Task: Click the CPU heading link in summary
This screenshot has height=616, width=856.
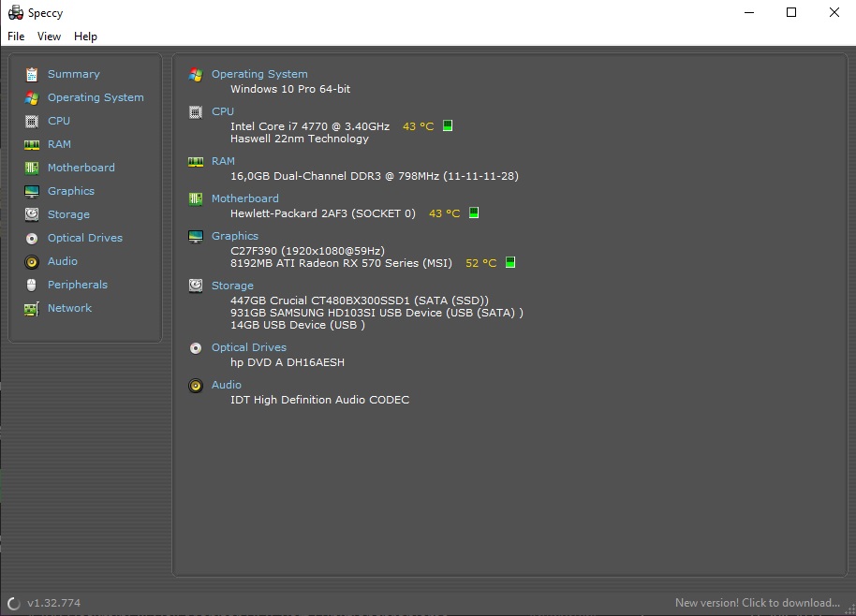Action: coord(223,111)
